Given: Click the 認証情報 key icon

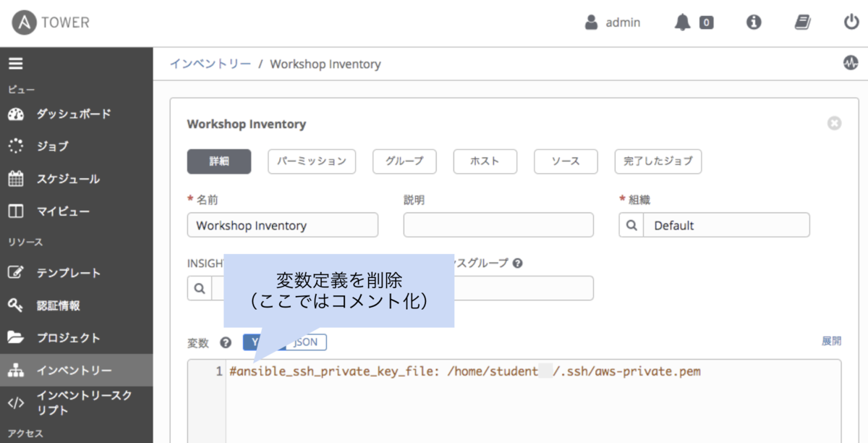Looking at the screenshot, I should click(x=16, y=305).
